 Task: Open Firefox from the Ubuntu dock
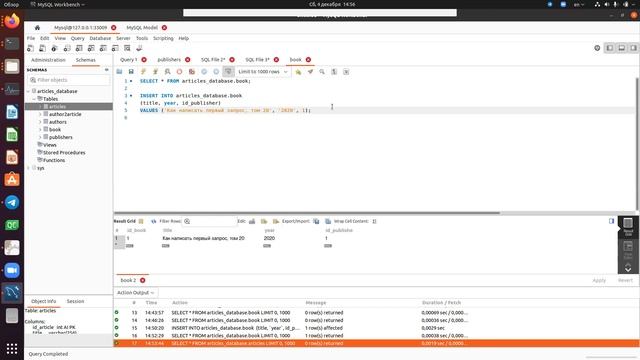point(12,21)
